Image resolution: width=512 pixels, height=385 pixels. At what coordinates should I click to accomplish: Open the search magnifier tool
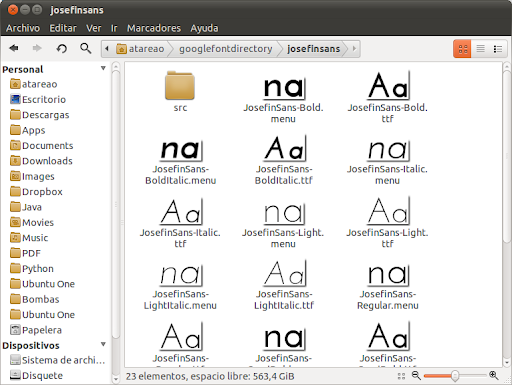(x=86, y=49)
